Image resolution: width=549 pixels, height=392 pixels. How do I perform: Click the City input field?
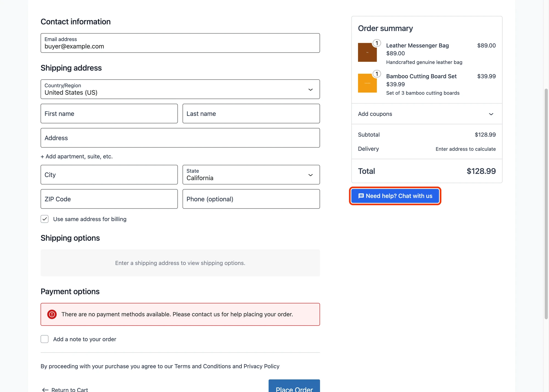[109, 175]
